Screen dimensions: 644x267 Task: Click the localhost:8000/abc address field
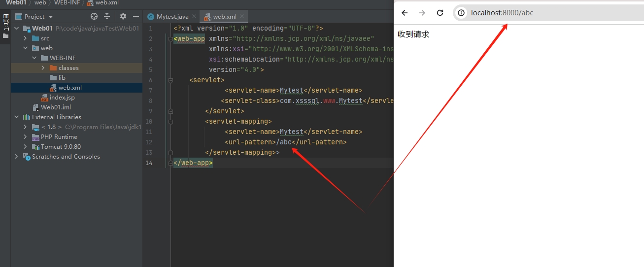542,13
